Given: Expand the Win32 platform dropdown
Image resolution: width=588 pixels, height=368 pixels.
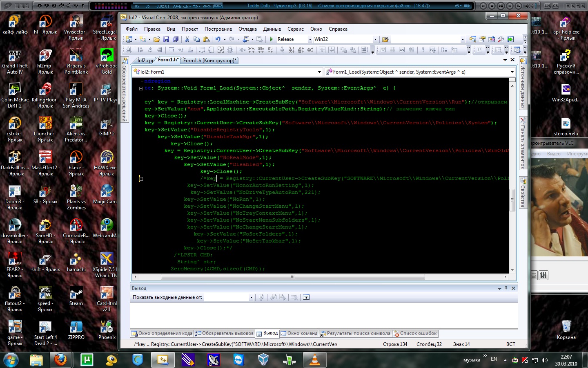Looking at the screenshot, I should 376,39.
